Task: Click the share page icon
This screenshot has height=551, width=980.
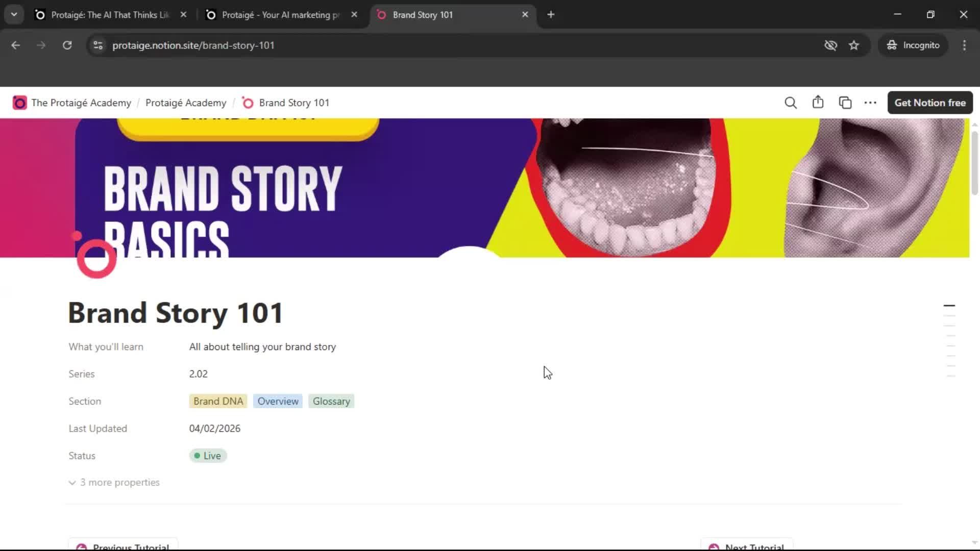Action: point(818,103)
